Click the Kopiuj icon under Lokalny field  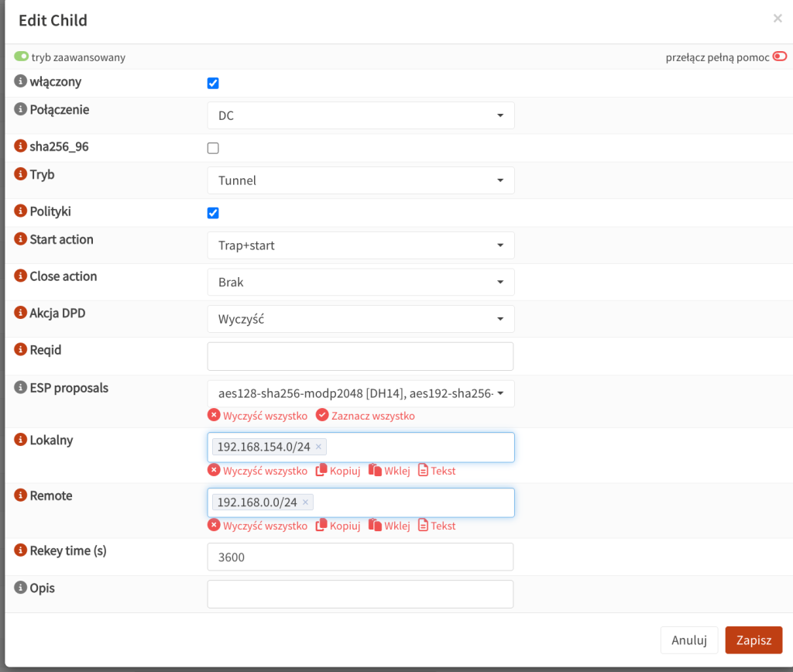pos(322,471)
